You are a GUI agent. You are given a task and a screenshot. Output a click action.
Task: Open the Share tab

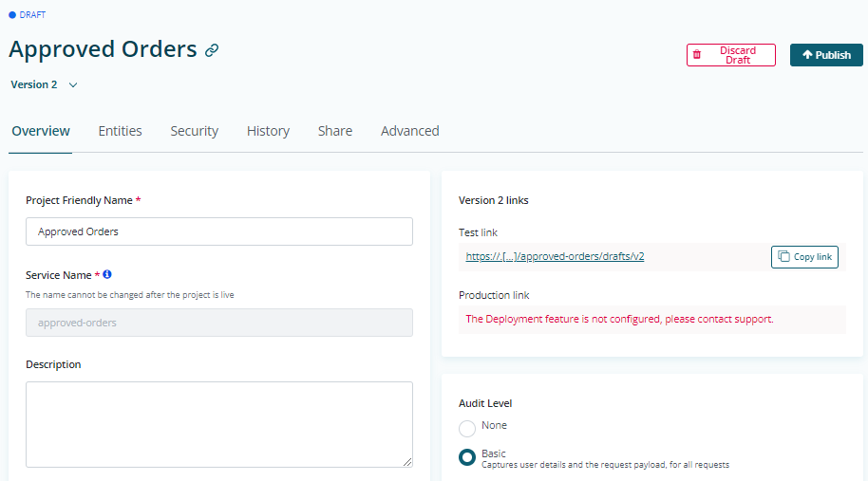click(x=335, y=131)
